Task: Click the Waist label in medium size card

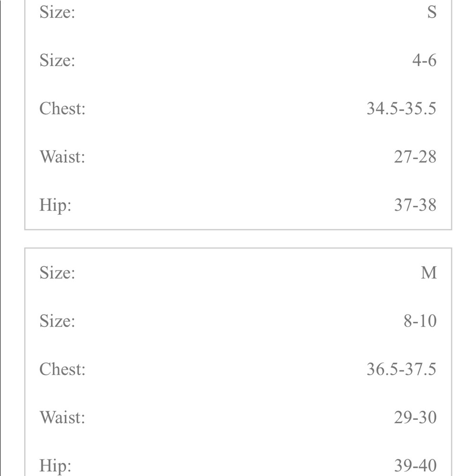Action: point(62,417)
